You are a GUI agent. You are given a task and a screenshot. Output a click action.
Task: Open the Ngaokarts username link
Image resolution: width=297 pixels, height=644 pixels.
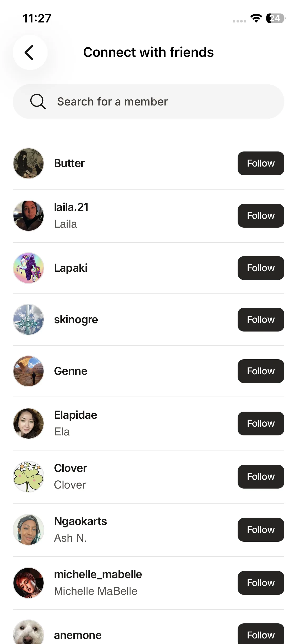(x=81, y=521)
